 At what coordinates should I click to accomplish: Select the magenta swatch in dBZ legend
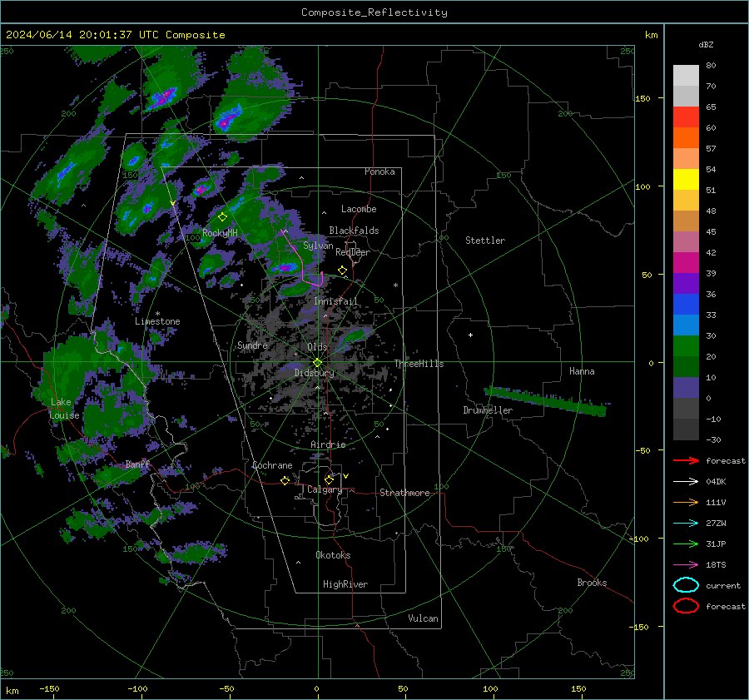(686, 263)
